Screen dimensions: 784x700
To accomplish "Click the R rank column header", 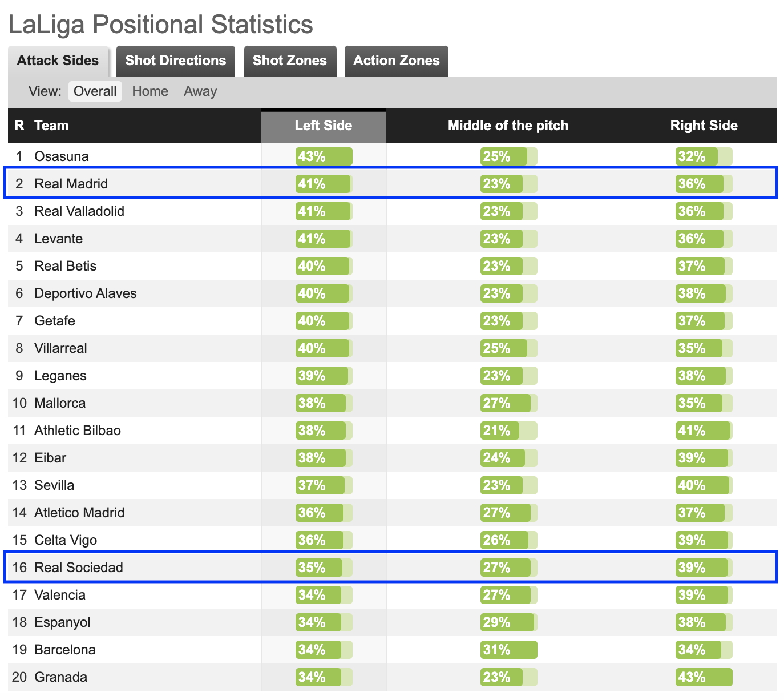I will click(x=19, y=126).
